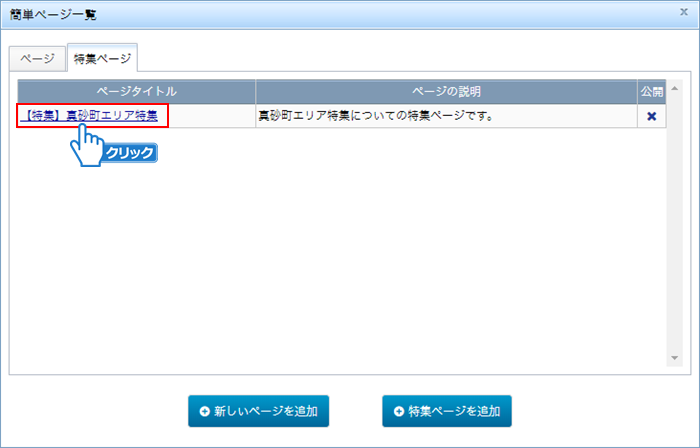Click plus icon on 特集ページを追加
Screen dimensions: 700x448
point(399,411)
